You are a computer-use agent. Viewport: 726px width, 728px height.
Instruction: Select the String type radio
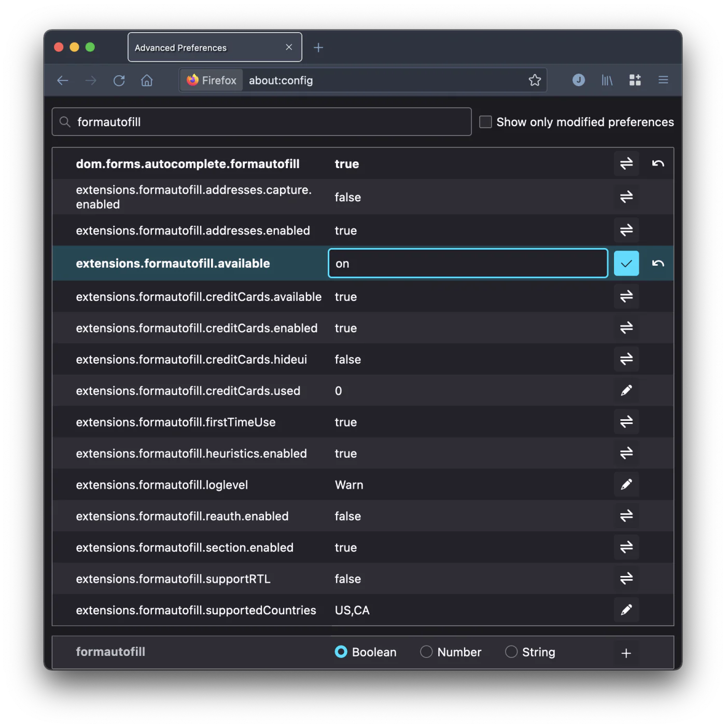pos(511,652)
